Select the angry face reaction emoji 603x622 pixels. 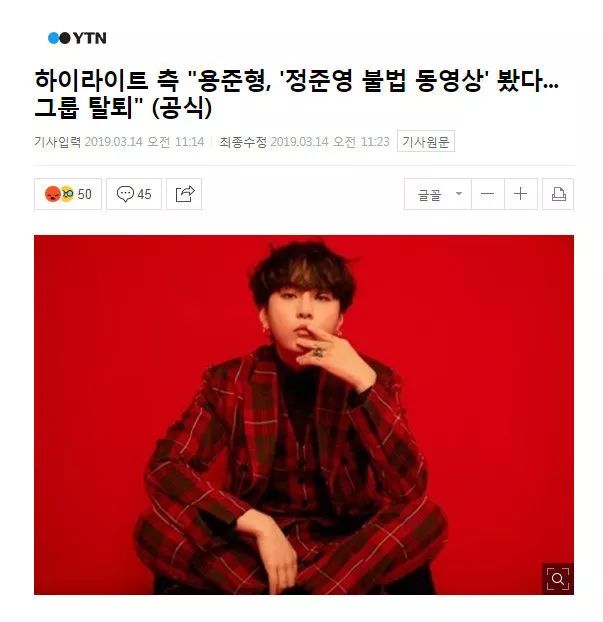click(52, 194)
